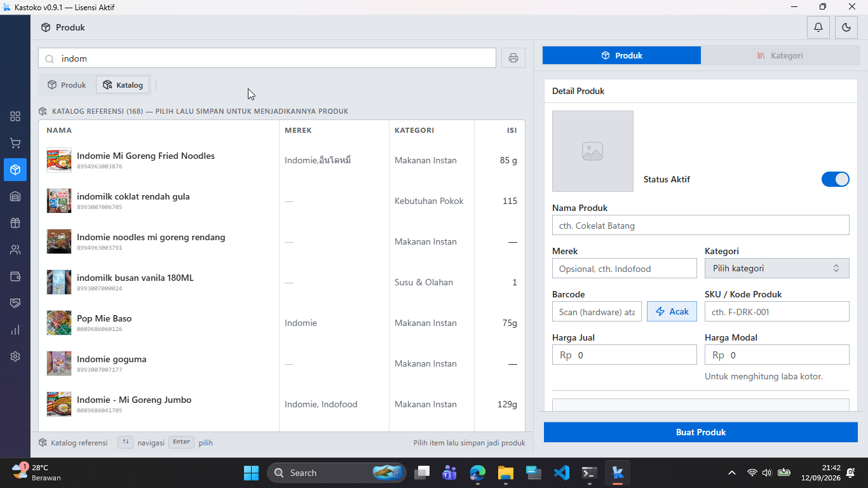Select the Produk box icon in sidebar
Screen dimensions: 868x488
[x=15, y=170]
